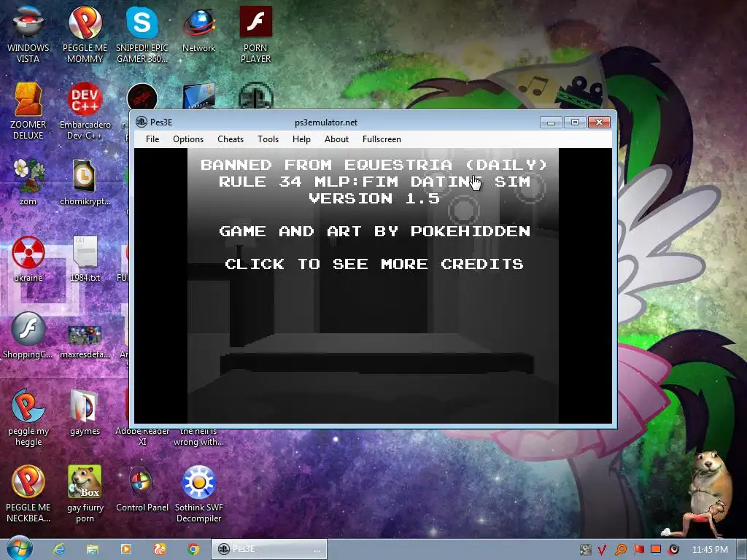Image resolution: width=747 pixels, height=560 pixels.
Task: Click the red flag tray icon
Action: [638, 550]
